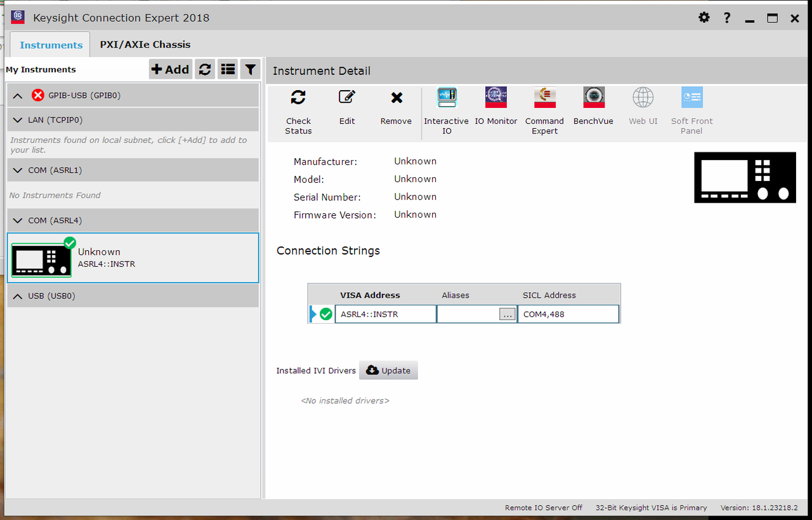Click the Model label
This screenshot has height=520, width=812.
[x=309, y=180]
